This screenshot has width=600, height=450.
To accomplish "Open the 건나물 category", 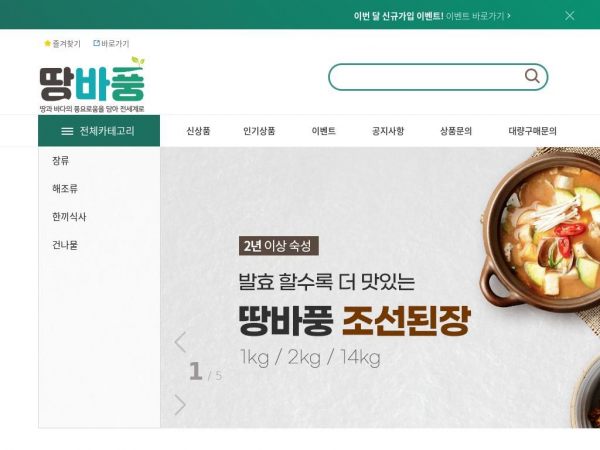I will pos(65,245).
